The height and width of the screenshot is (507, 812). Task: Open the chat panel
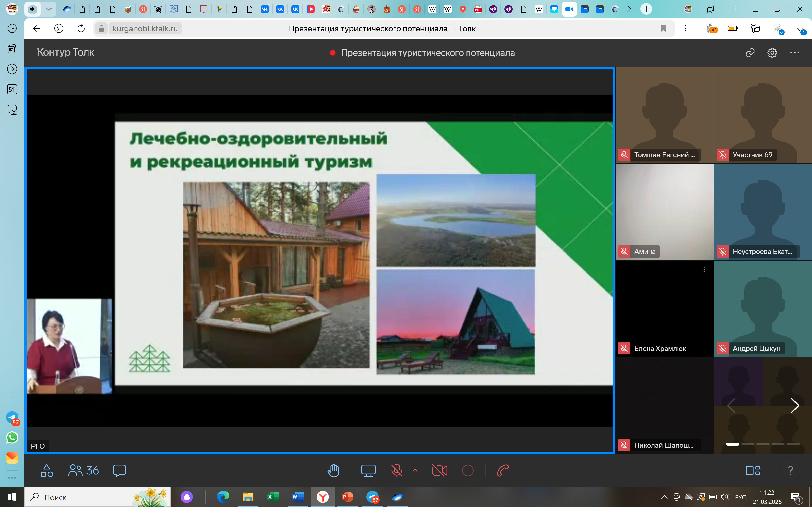pyautogui.click(x=120, y=470)
